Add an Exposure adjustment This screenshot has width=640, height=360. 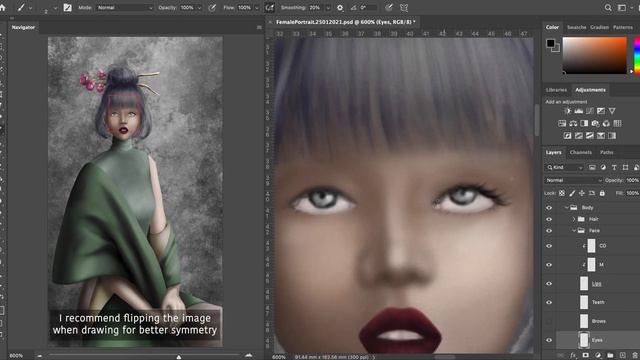pyautogui.click(x=600, y=111)
